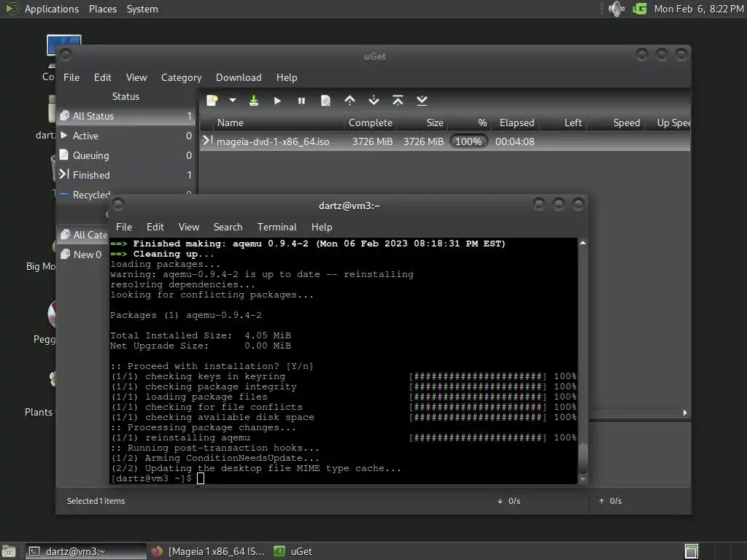Viewport: 747px width, 560px height.
Task: Switch to dartz@vm3:~ taskbar button
Action: (x=86, y=551)
